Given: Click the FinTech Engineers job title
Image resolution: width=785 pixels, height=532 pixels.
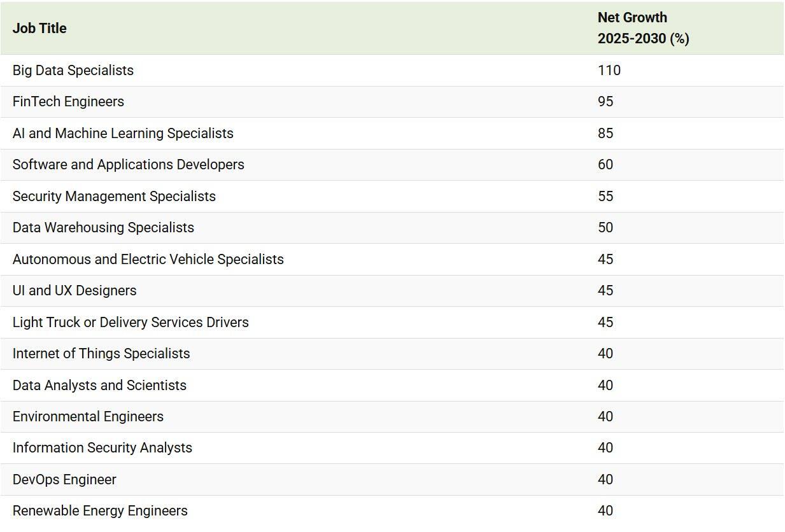Looking at the screenshot, I should pyautogui.click(x=68, y=101).
